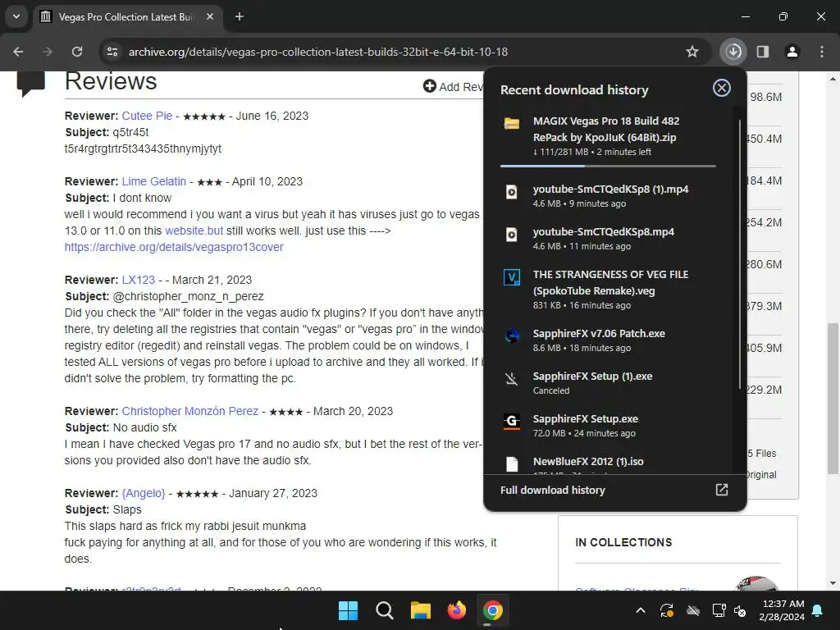This screenshot has width=840, height=630.
Task: Open reviewer LX123's profile
Action: pyautogui.click(x=138, y=280)
